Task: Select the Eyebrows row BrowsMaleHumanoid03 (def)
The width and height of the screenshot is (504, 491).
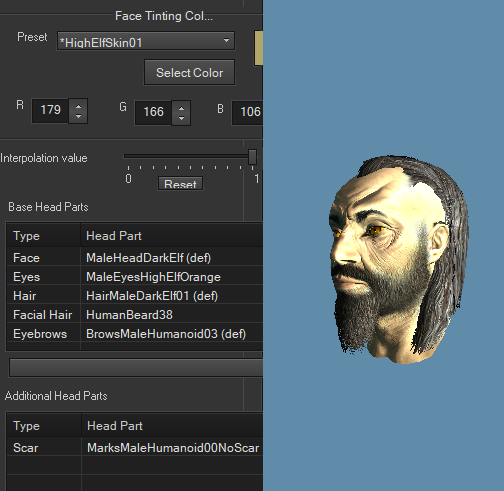Action: pyautogui.click(x=135, y=334)
